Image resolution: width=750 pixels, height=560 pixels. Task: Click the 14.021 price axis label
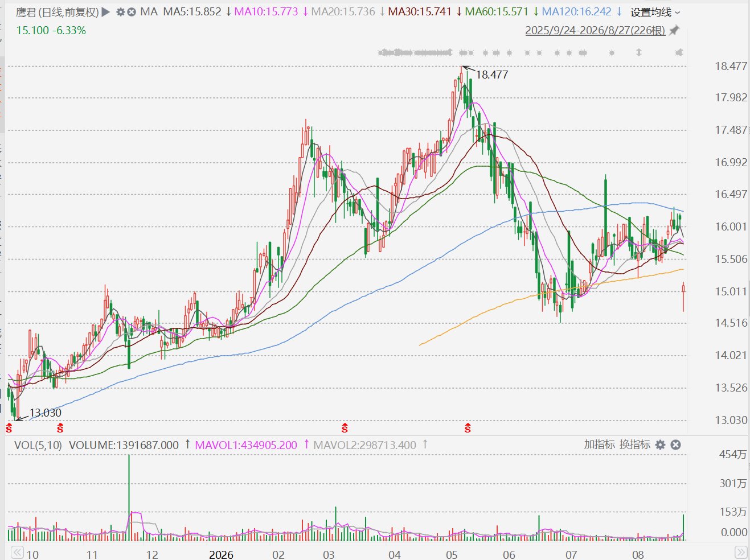731,355
